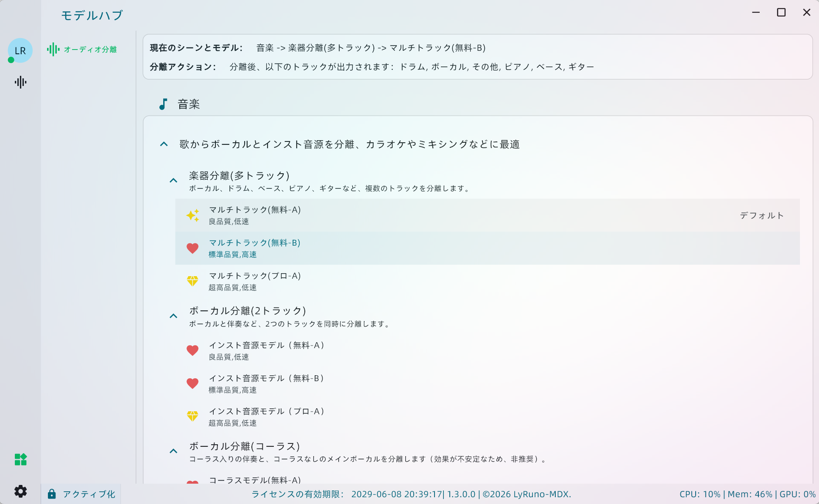Click the sparkle icon beside マルチトラック(無料-A)

click(x=193, y=215)
